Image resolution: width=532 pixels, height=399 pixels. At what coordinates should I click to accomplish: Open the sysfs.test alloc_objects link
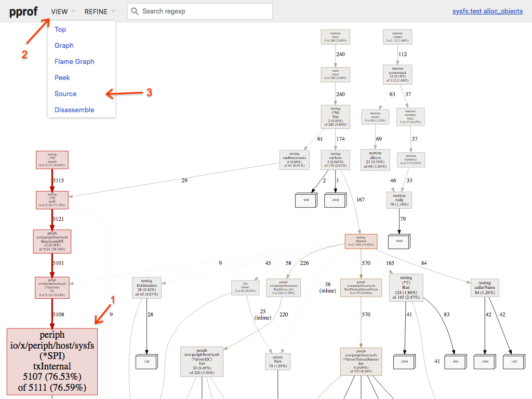[487, 11]
